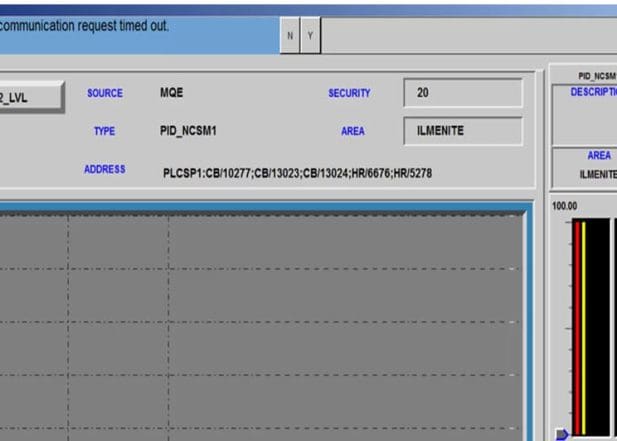The width and height of the screenshot is (617, 441).
Task: Click the AREA field showing ILMENITE
Action: (463, 131)
